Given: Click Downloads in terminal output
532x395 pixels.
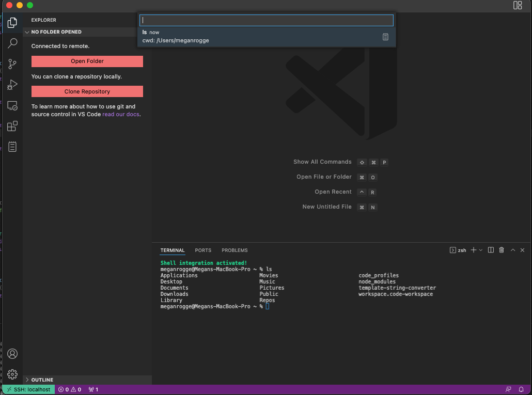Looking at the screenshot, I should tap(175, 294).
